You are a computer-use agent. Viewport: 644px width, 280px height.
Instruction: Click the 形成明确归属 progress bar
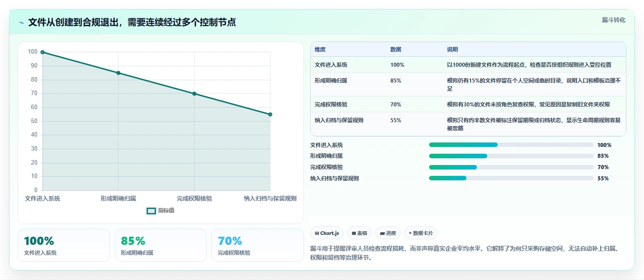pos(511,156)
